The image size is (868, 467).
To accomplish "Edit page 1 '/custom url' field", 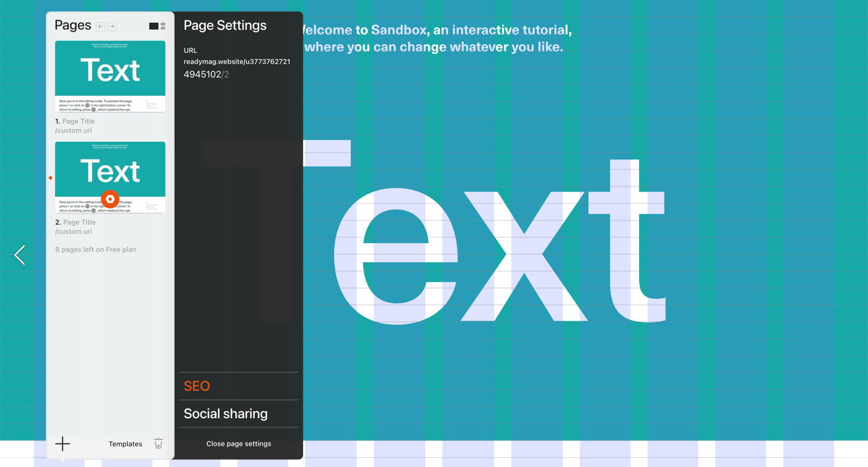I will tap(73, 130).
